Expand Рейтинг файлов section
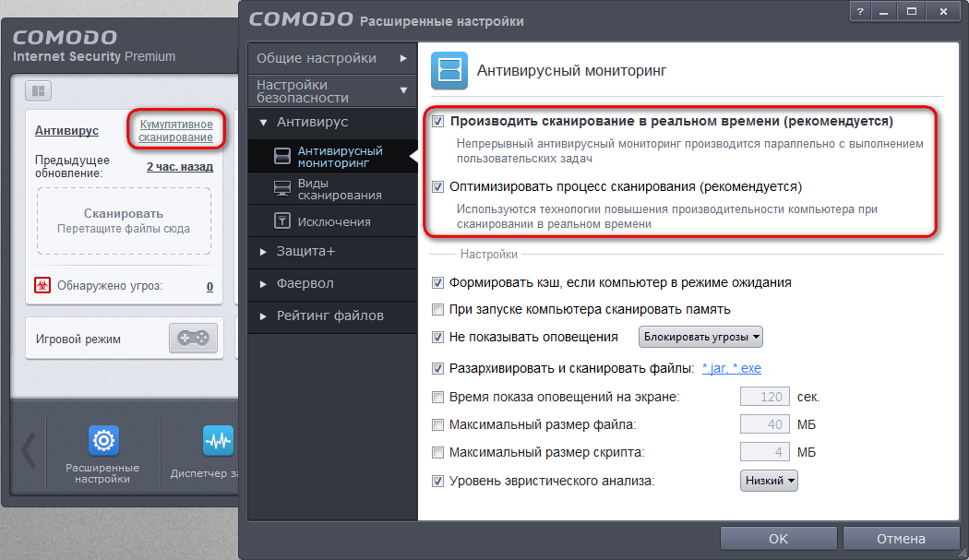The height and width of the screenshot is (560, 969). point(332,316)
